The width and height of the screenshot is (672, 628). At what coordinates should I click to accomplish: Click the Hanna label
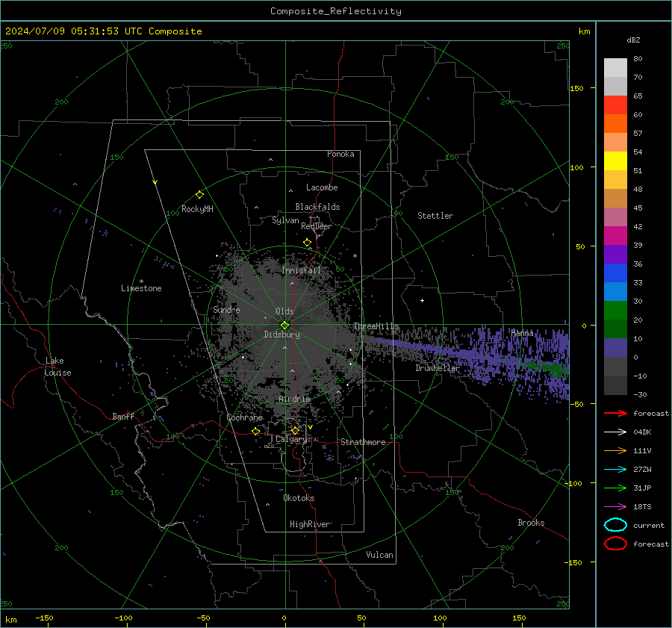(x=522, y=332)
